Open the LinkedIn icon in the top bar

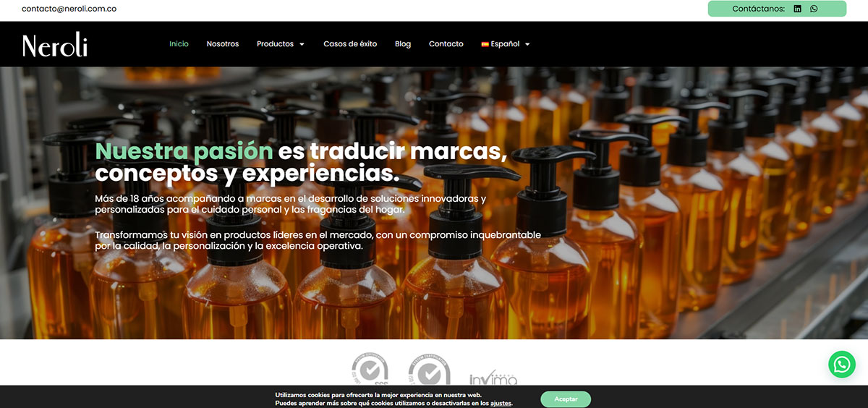coord(797,9)
